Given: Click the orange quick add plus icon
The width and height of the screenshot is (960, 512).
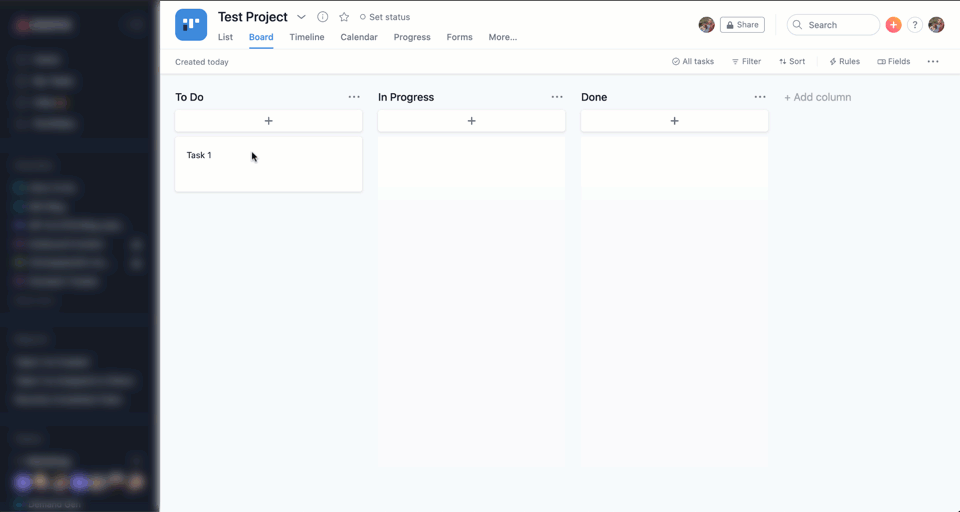Looking at the screenshot, I should (893, 25).
